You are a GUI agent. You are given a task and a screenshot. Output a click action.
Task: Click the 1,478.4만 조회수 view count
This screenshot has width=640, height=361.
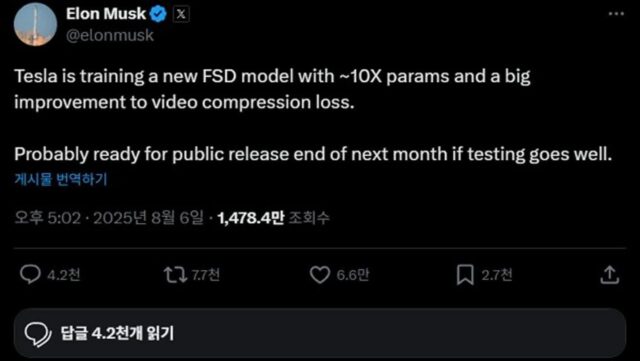click(273, 218)
